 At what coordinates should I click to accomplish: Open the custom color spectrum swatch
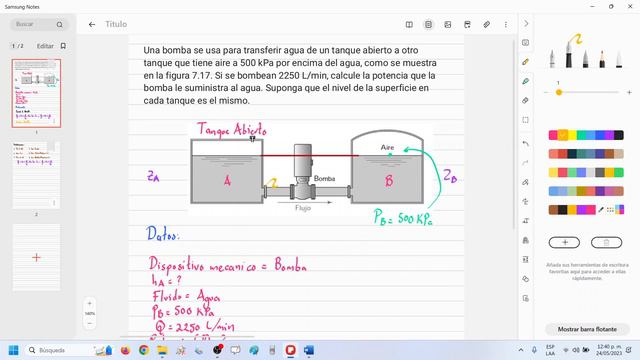tap(620, 210)
